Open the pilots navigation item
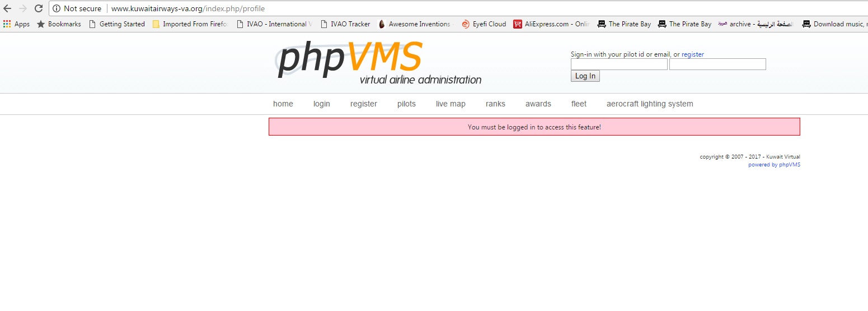 click(x=406, y=104)
